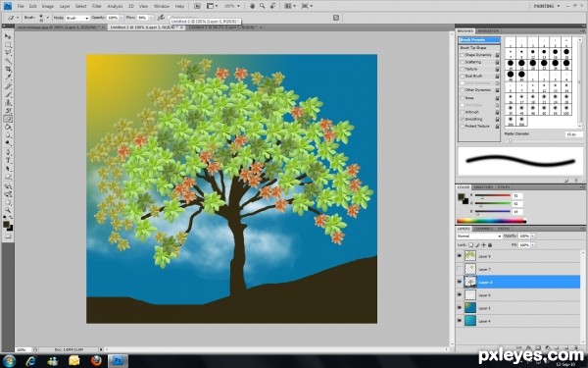Open the Mode dropdown in options bar
The image size is (588, 368).
[x=77, y=18]
